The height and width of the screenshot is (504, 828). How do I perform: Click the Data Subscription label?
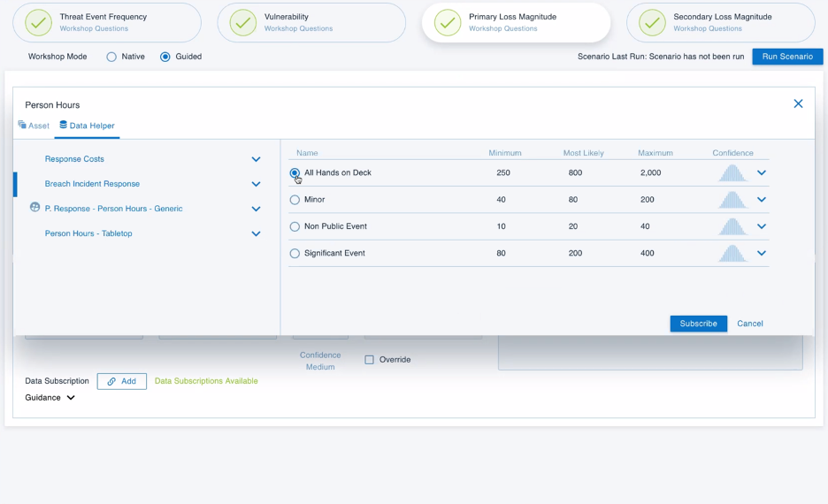pyautogui.click(x=57, y=381)
